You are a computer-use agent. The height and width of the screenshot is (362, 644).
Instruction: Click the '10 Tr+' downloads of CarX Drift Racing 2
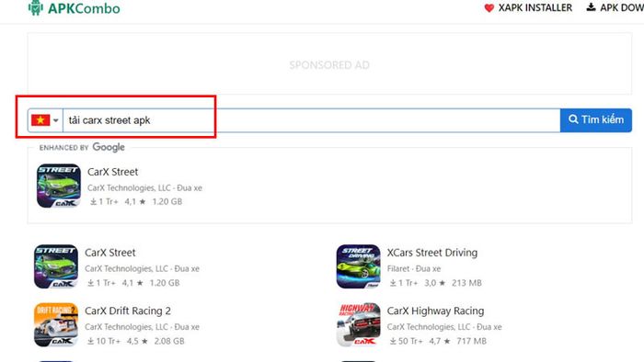[x=104, y=341]
